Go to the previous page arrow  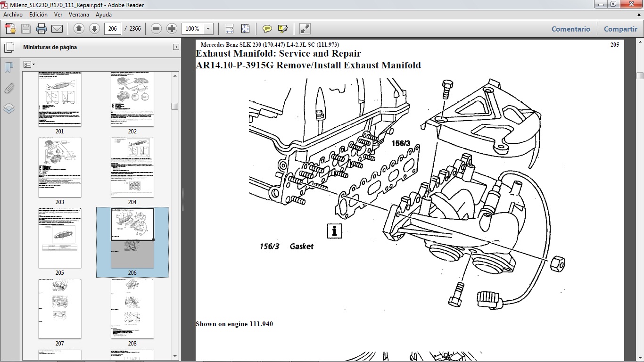(79, 29)
